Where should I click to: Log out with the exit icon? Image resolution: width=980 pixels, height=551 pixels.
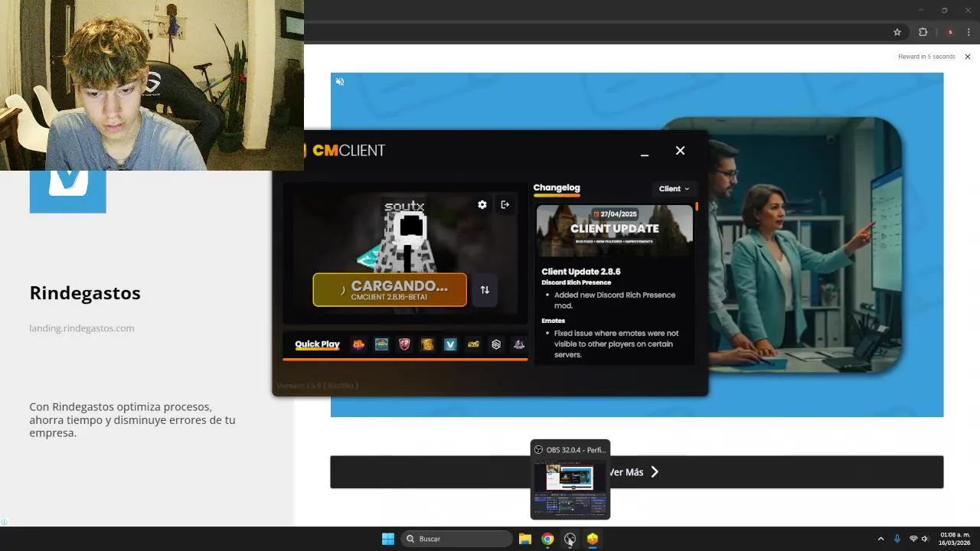click(x=505, y=204)
